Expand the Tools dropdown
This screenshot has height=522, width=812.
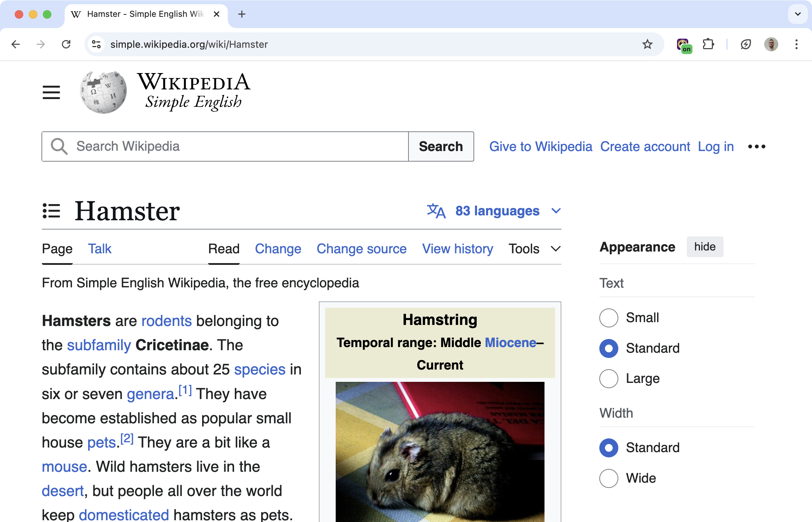pyautogui.click(x=534, y=249)
